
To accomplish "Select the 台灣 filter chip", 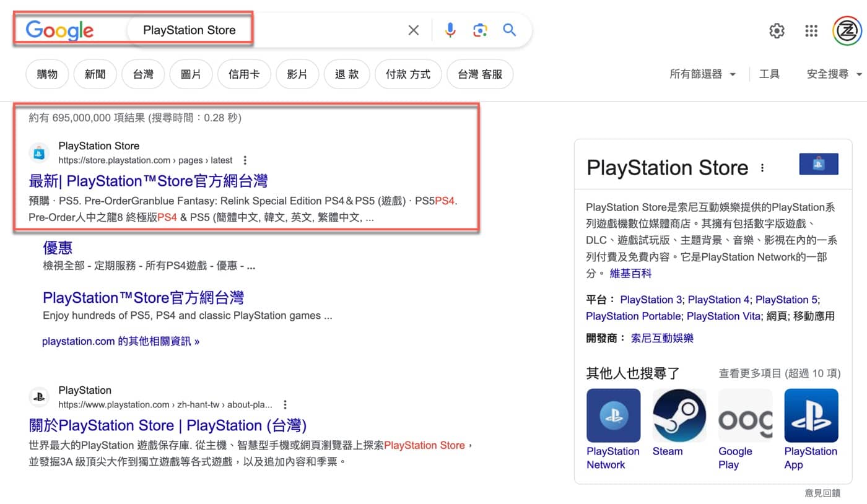I will point(143,74).
